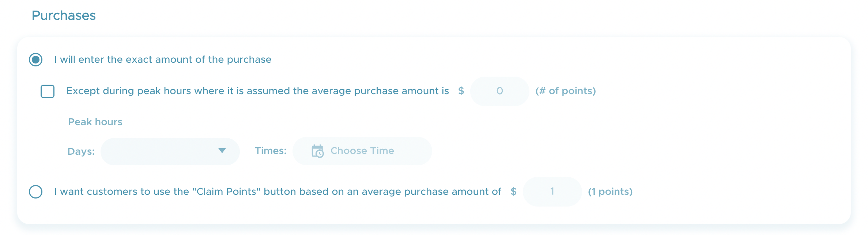The width and height of the screenshot is (868, 235).
Task: Open the Days selection combo box
Action: [x=170, y=151]
